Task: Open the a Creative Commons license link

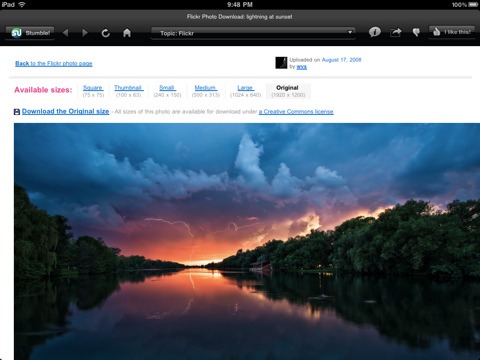Action: pos(296,111)
